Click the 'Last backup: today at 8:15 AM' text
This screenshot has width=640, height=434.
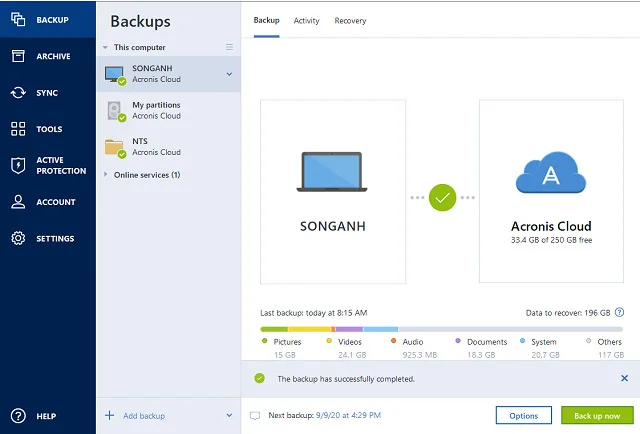click(x=313, y=313)
